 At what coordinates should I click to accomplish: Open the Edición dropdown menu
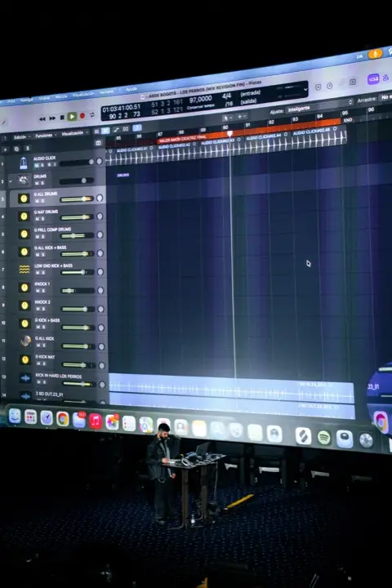click(x=21, y=137)
